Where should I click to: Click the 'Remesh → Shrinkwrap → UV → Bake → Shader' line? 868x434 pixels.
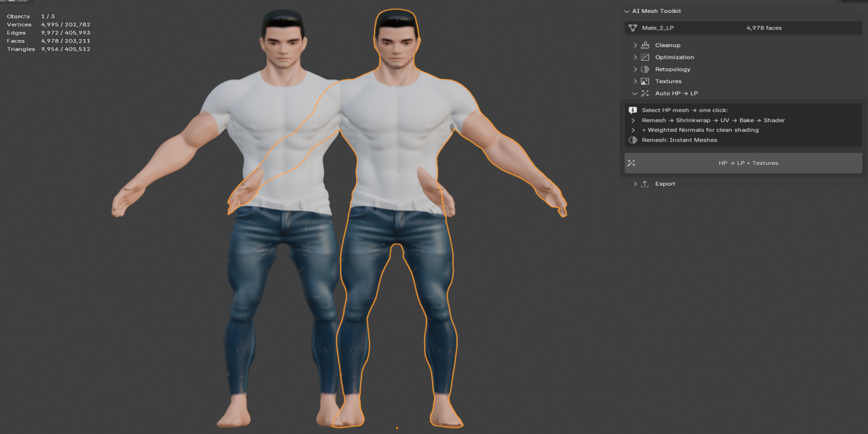[x=713, y=120]
